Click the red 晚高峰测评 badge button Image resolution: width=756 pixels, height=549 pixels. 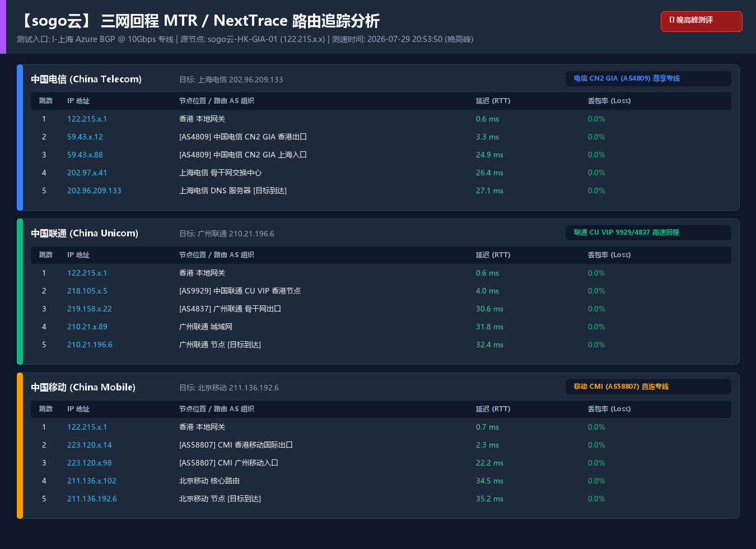point(701,21)
